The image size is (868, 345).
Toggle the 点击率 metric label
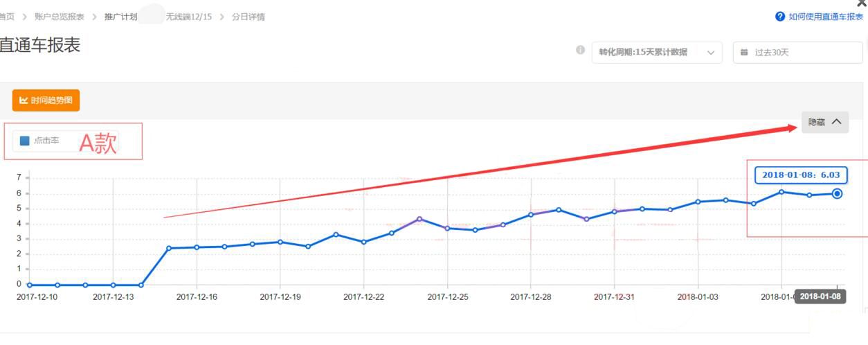pos(46,141)
